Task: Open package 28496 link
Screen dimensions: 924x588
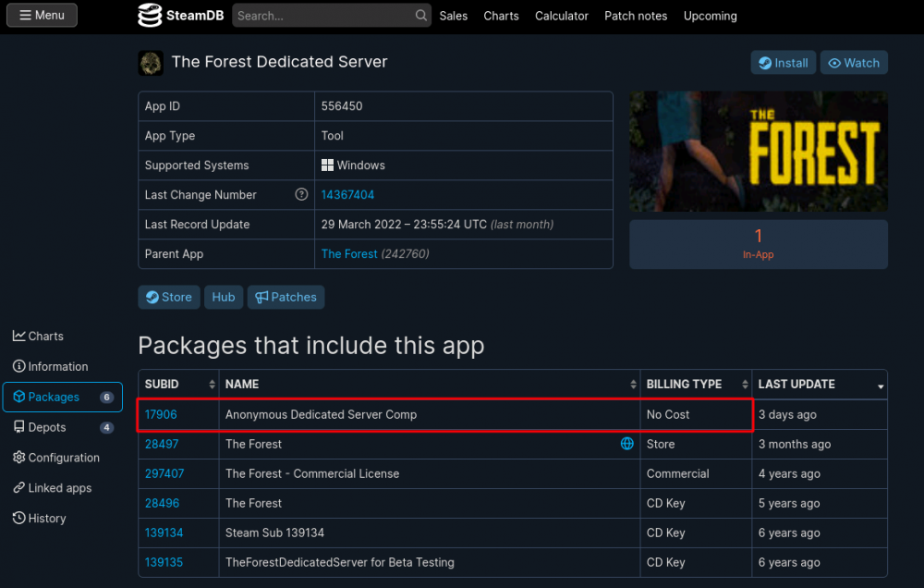Action: [x=162, y=503]
